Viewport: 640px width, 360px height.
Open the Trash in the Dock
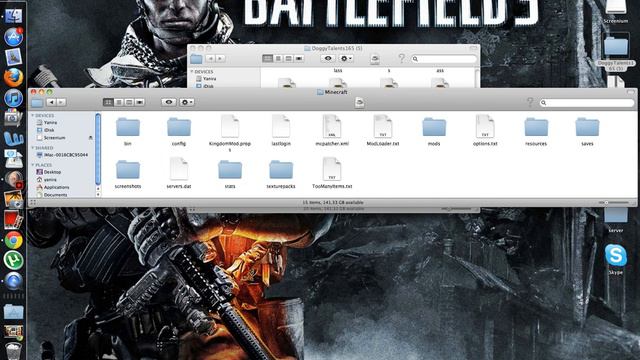point(13,351)
